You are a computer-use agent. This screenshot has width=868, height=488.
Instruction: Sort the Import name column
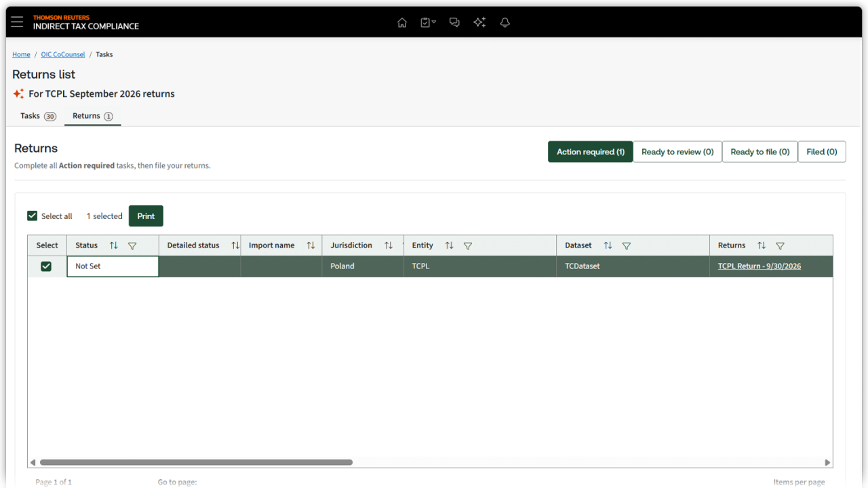[x=311, y=245]
